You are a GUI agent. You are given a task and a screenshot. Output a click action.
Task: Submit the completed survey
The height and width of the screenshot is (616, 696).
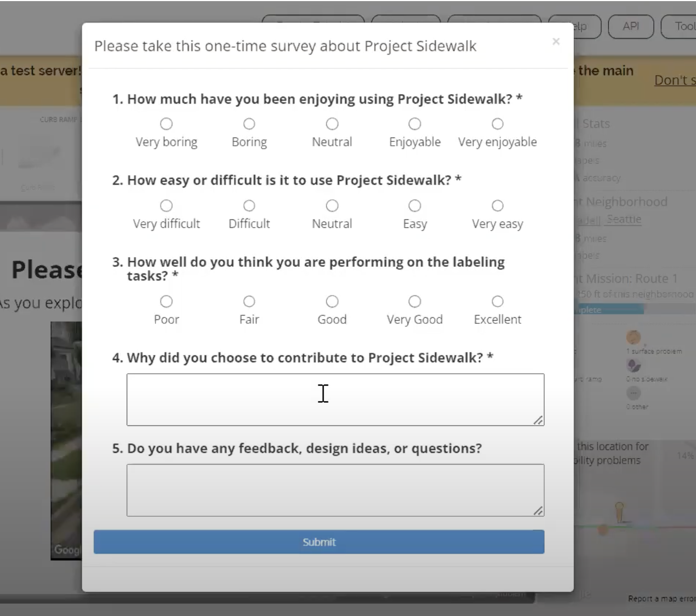[319, 541]
